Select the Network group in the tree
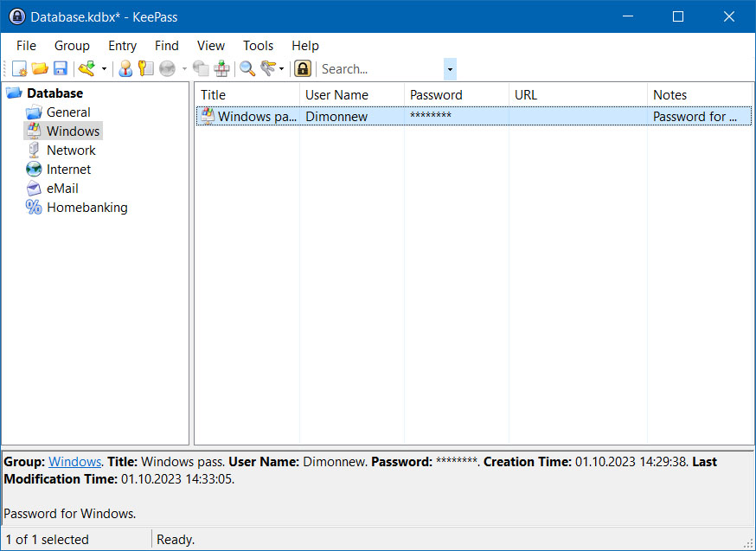 click(x=71, y=151)
